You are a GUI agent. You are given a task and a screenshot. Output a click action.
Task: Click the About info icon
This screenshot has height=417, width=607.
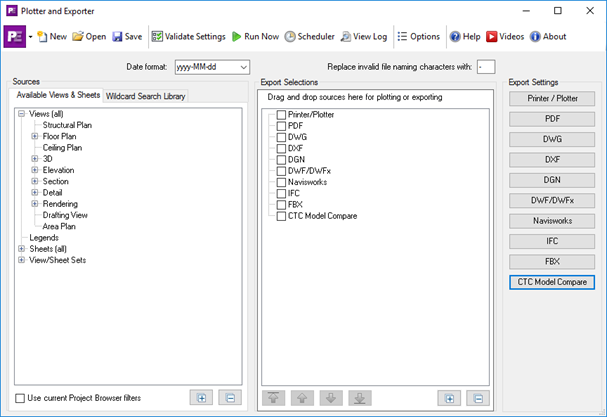click(x=535, y=36)
